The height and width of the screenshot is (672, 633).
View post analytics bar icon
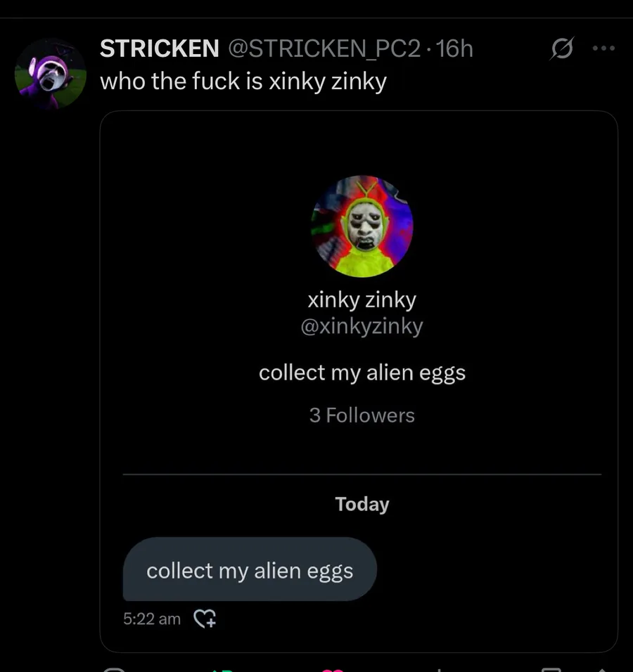[x=439, y=670]
